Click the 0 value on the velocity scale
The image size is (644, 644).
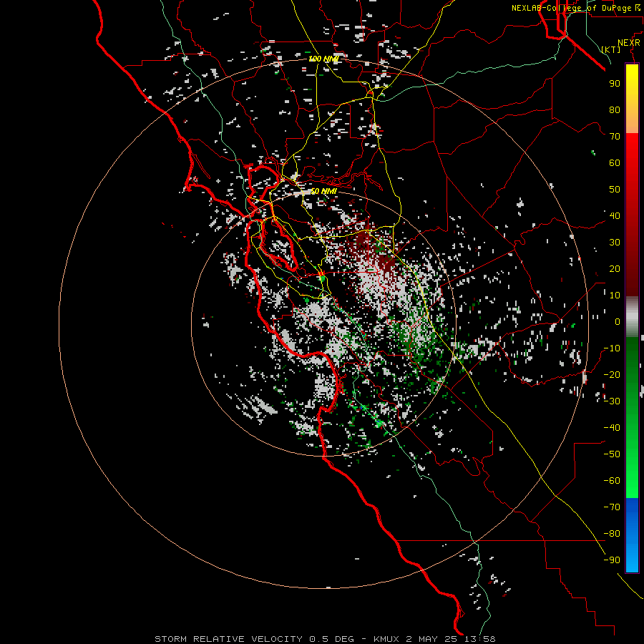click(x=618, y=322)
